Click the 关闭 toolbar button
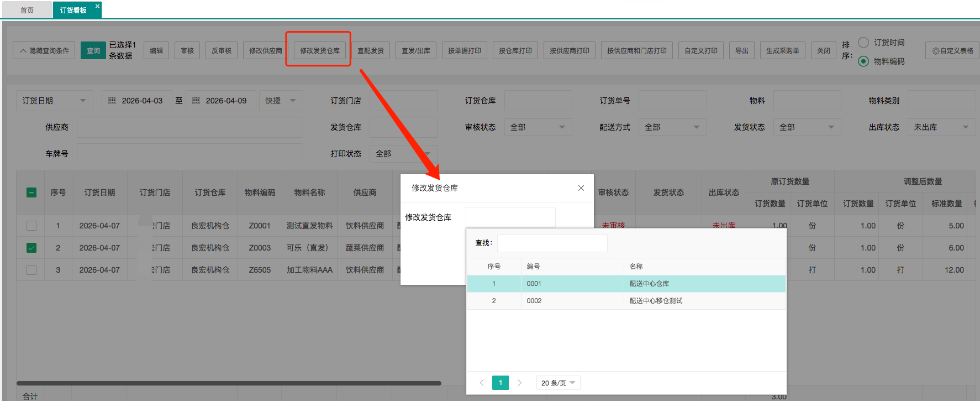 (x=824, y=51)
